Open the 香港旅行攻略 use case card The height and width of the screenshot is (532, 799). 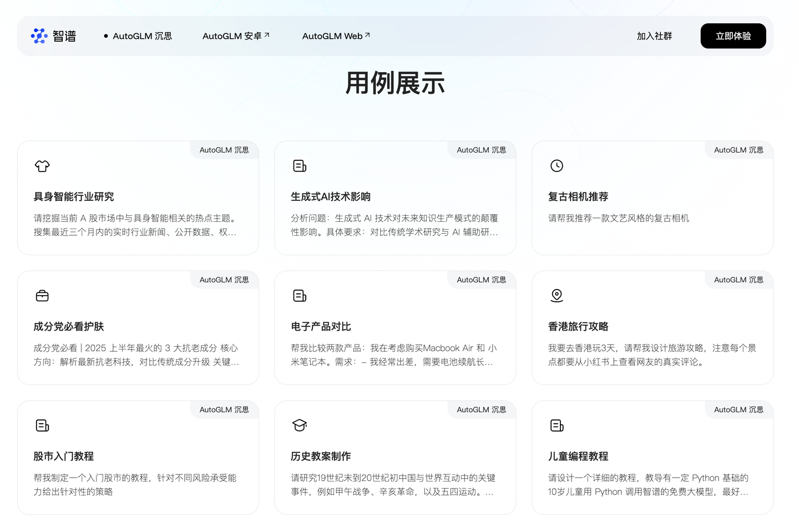coord(652,327)
